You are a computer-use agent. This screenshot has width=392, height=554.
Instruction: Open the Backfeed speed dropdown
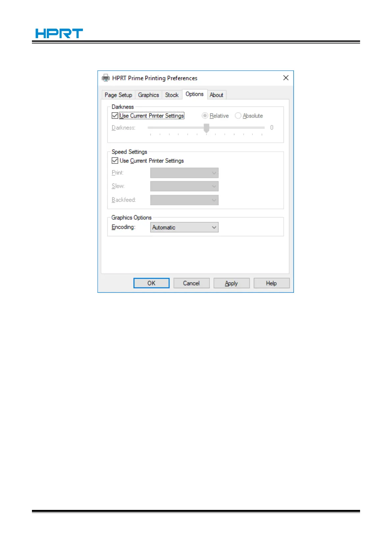[184, 200]
